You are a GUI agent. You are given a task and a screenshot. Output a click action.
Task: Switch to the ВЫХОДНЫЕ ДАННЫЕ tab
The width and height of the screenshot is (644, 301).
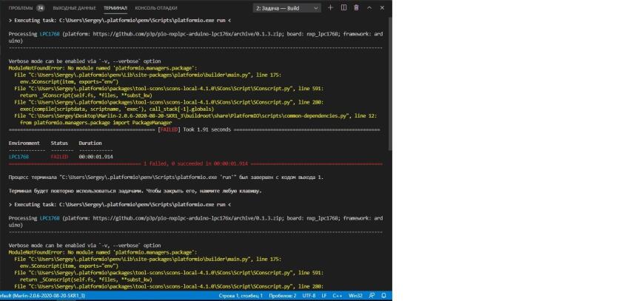coord(74,8)
